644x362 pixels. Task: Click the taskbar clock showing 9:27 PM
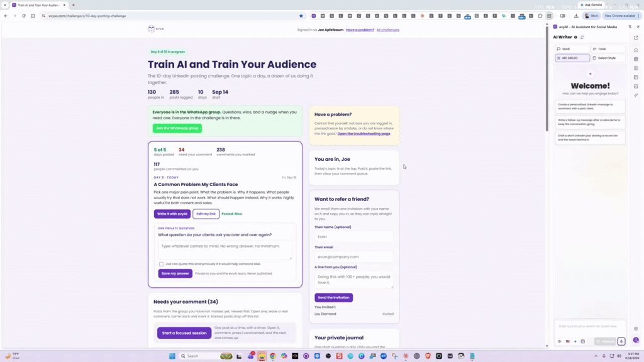tap(633, 356)
